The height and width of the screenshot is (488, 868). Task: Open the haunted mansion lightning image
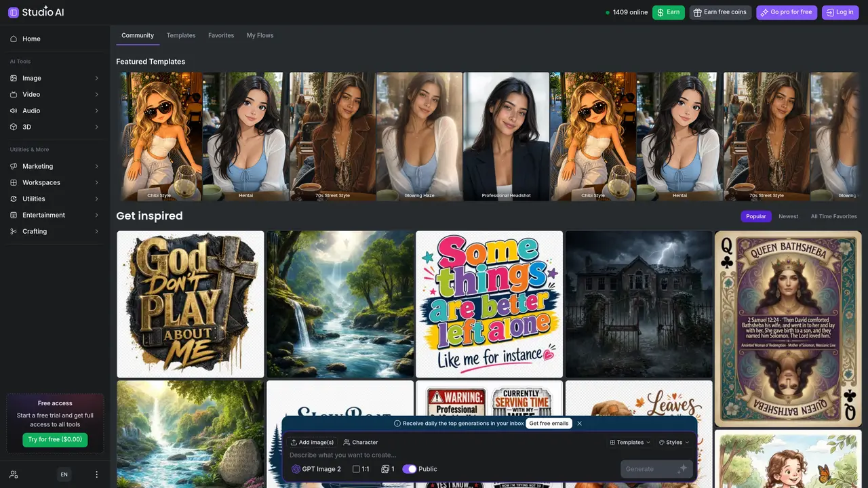coord(639,304)
